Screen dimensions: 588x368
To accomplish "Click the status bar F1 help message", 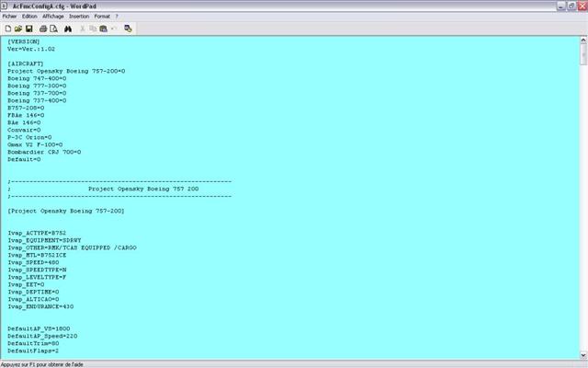I will pos(42,364).
